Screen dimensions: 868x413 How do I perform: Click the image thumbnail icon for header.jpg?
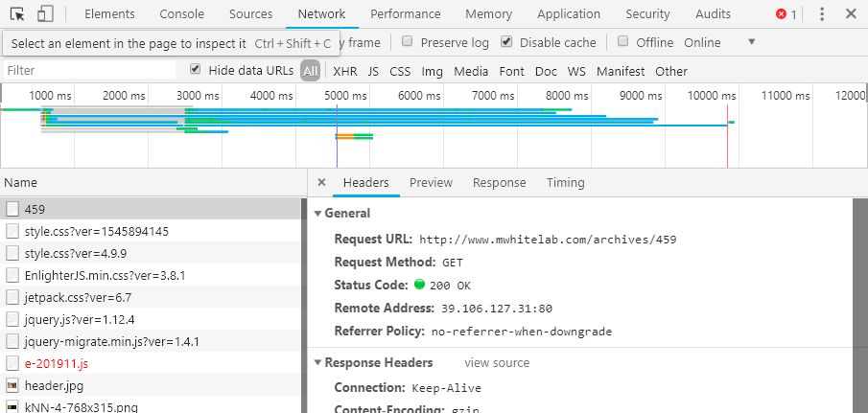point(12,386)
